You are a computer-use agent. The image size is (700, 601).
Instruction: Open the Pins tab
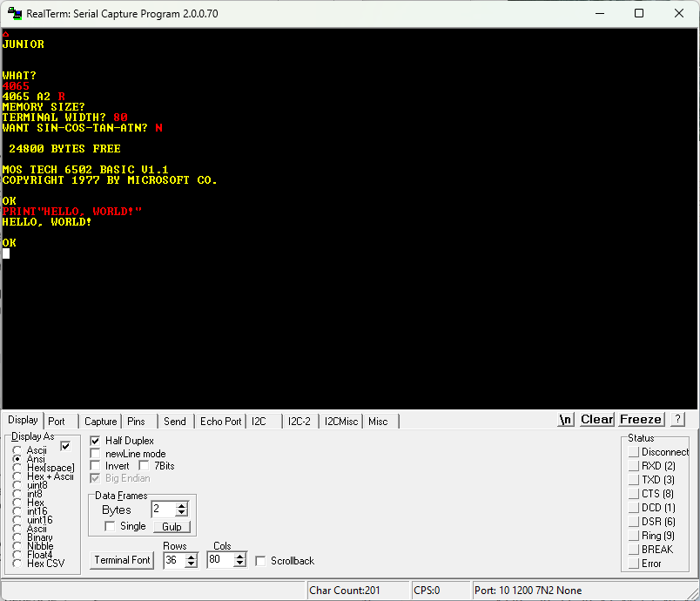pyautogui.click(x=136, y=421)
